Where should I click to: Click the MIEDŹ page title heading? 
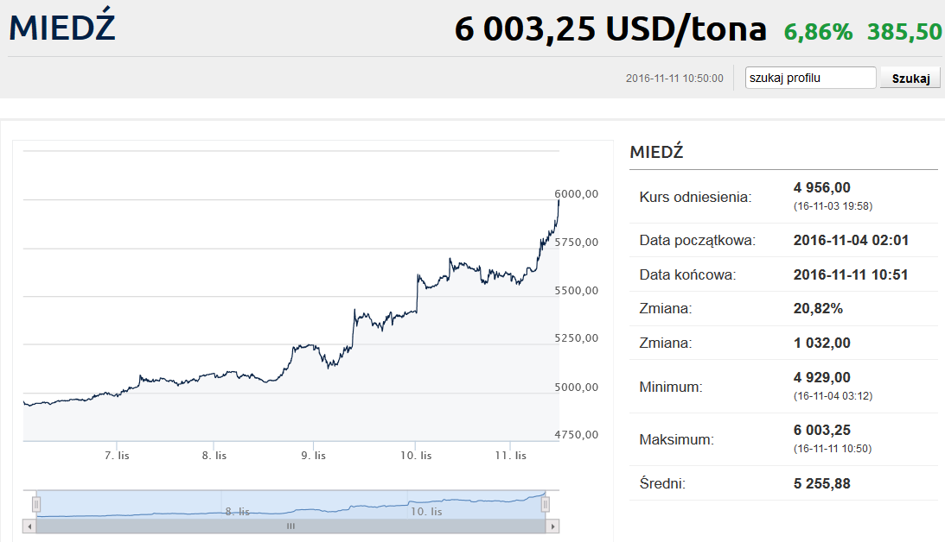tap(62, 27)
